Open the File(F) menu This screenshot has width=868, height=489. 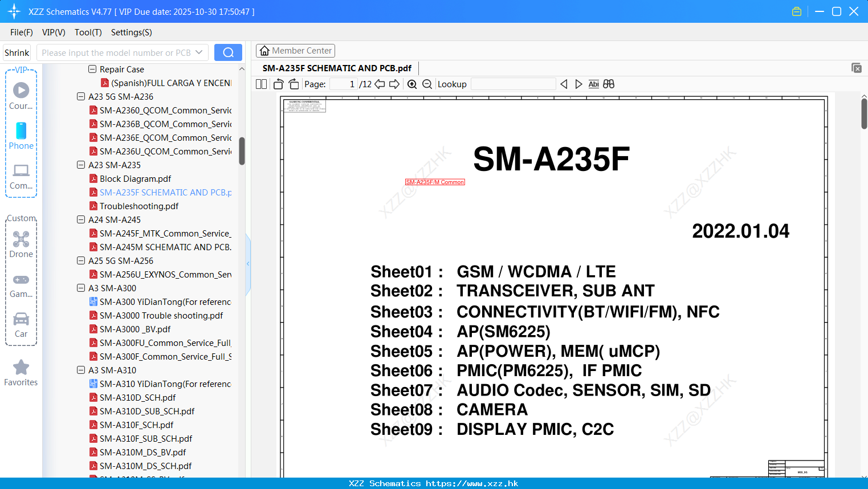(22, 32)
